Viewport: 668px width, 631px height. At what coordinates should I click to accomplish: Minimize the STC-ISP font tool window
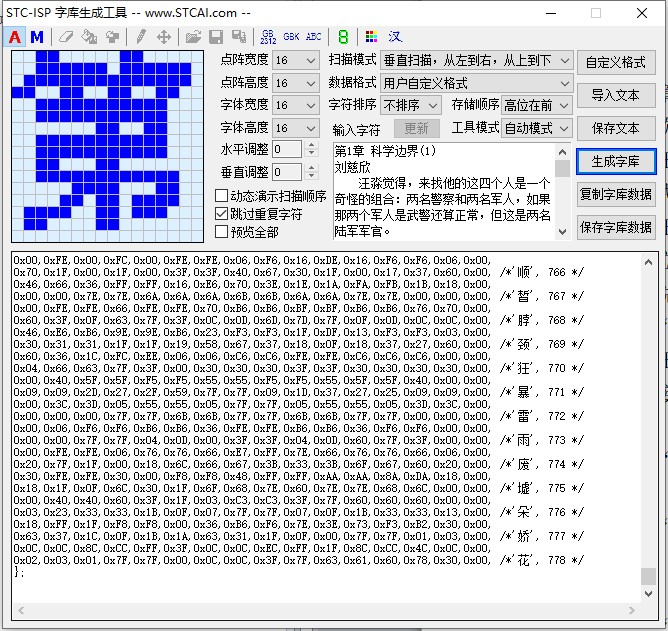click(551, 13)
